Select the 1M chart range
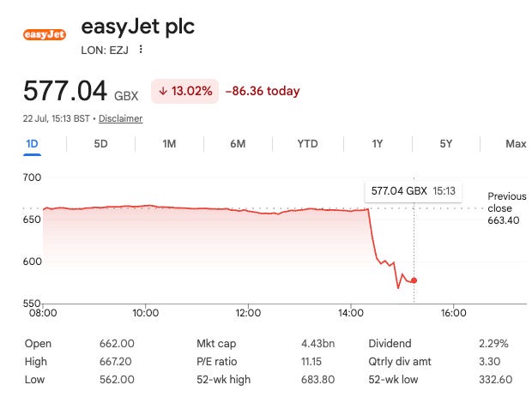Image resolution: width=532 pixels, height=403 pixels. 169,144
